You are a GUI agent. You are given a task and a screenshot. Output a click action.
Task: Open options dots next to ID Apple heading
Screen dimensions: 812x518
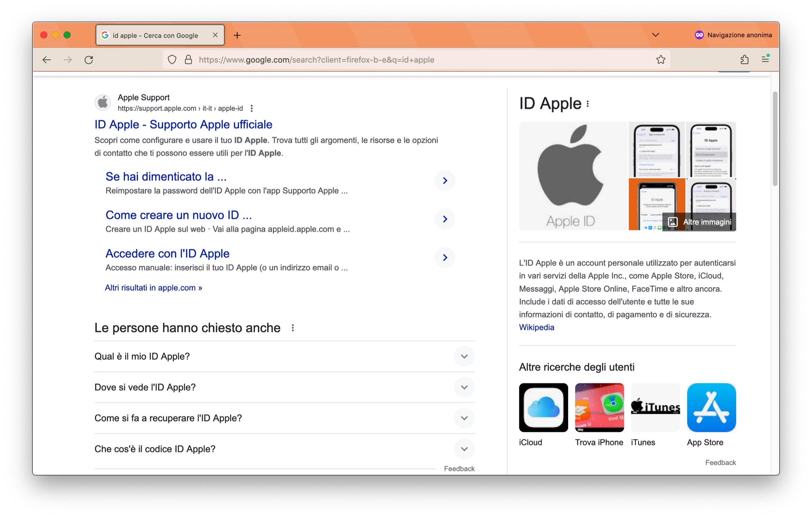point(588,104)
